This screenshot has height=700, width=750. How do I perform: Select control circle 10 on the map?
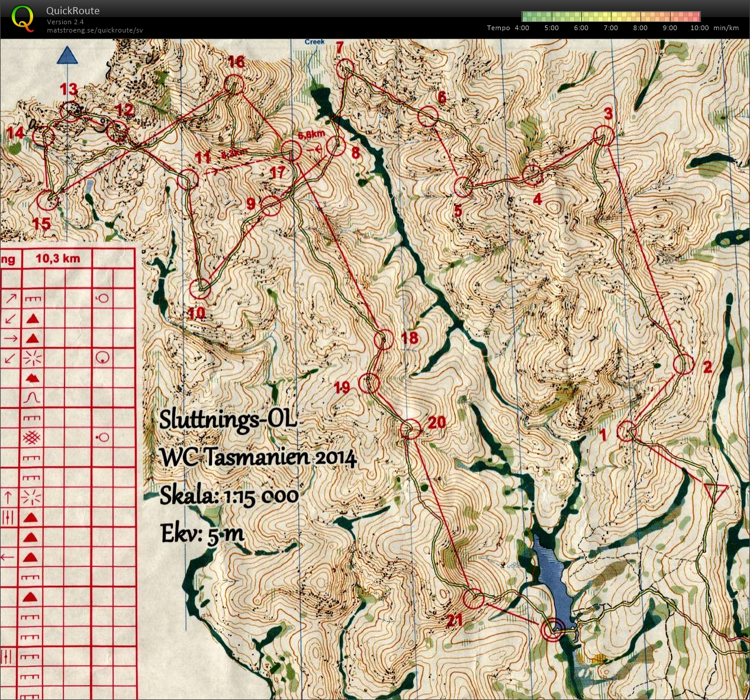200,289
